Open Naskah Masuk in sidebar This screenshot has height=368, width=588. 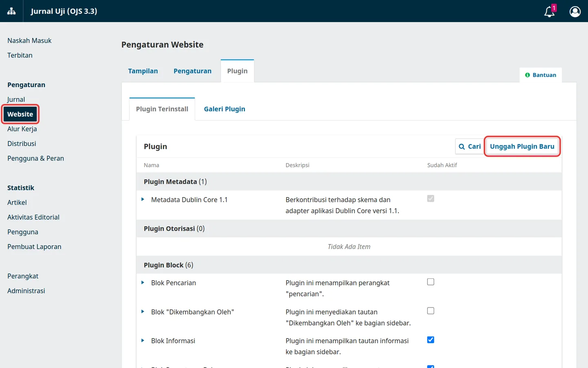(29, 40)
